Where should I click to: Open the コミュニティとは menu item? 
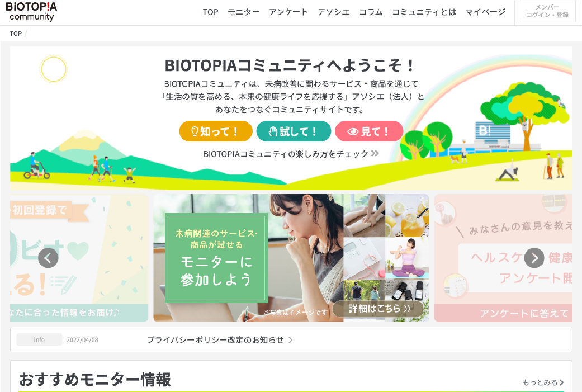pos(424,12)
